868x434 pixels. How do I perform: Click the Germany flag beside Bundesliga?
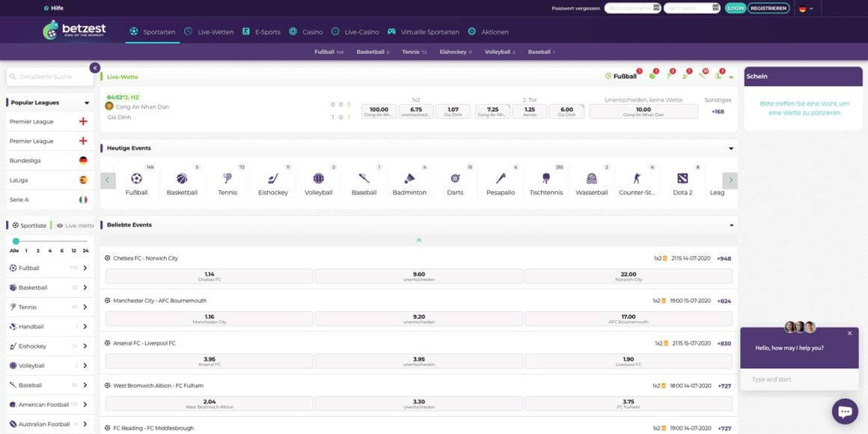(x=83, y=161)
